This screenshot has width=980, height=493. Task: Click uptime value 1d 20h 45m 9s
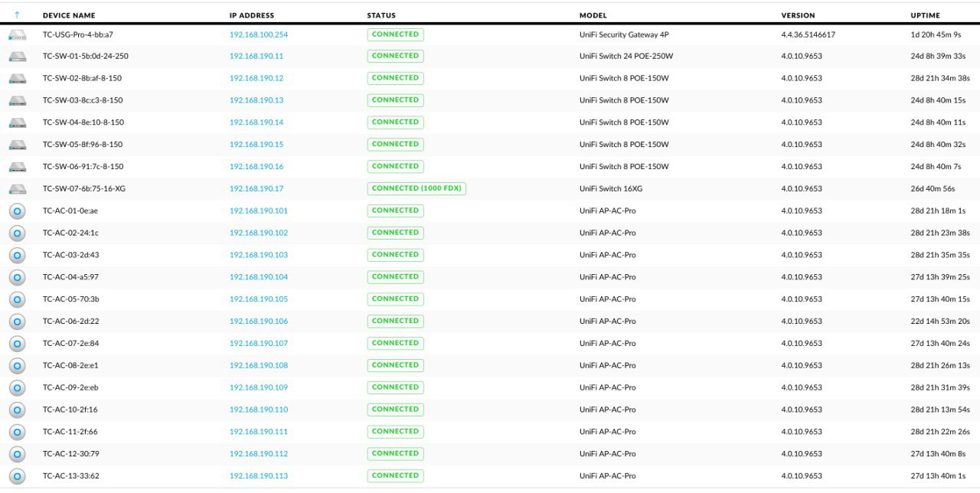pyautogui.click(x=935, y=34)
